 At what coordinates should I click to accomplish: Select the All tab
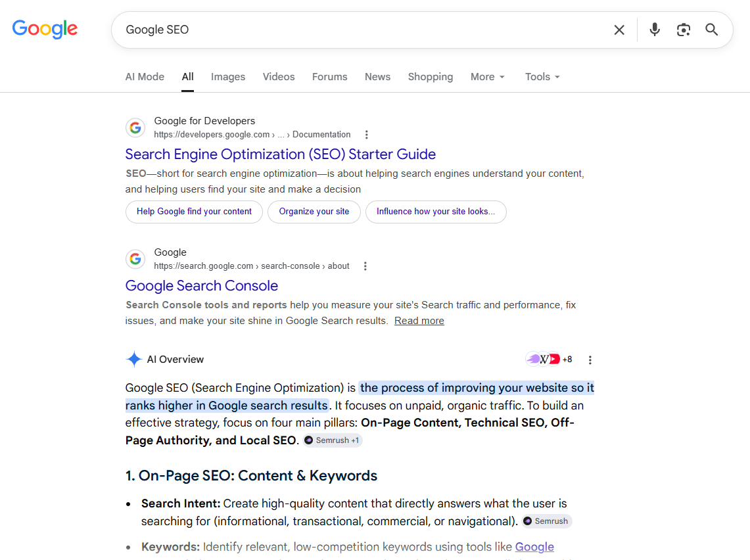pos(187,77)
